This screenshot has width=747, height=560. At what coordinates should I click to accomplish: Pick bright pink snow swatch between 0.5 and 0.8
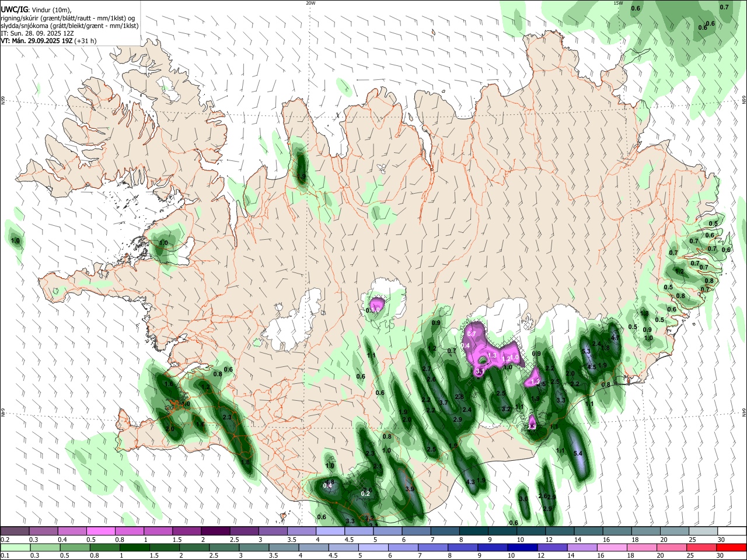pyautogui.click(x=100, y=531)
